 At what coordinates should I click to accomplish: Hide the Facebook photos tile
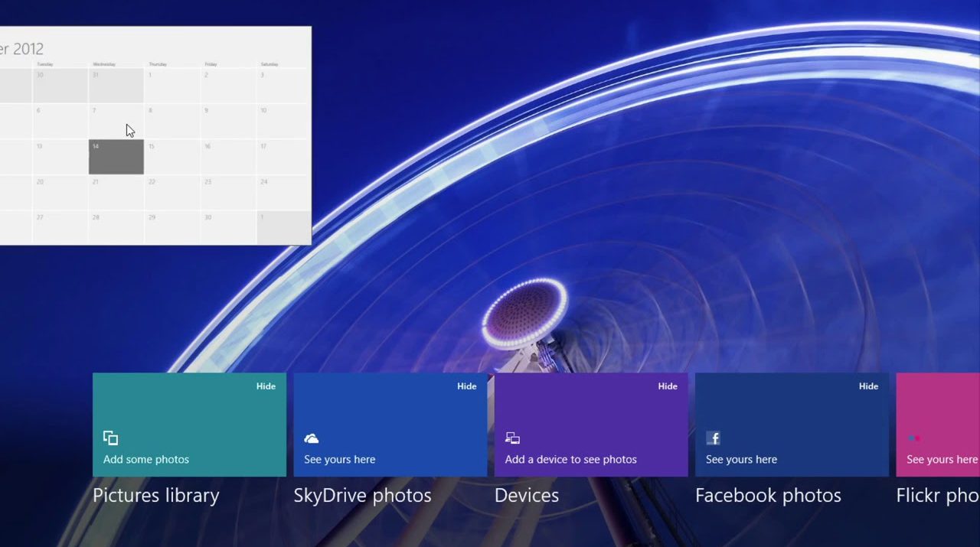(x=868, y=386)
